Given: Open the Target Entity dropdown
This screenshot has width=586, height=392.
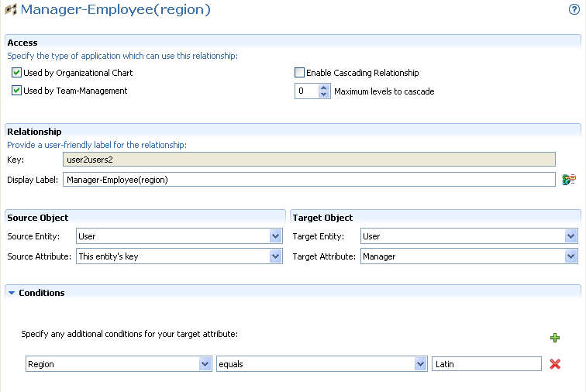Looking at the screenshot, I should point(571,236).
